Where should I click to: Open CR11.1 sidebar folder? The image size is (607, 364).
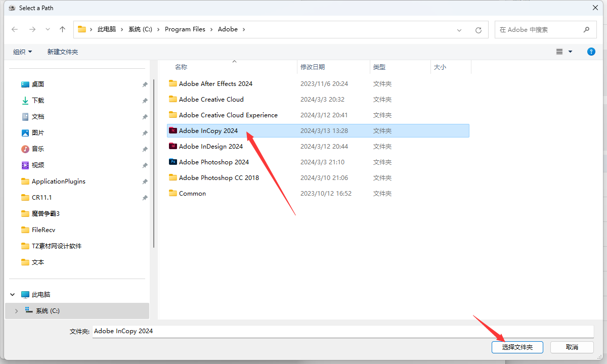pyautogui.click(x=36, y=198)
